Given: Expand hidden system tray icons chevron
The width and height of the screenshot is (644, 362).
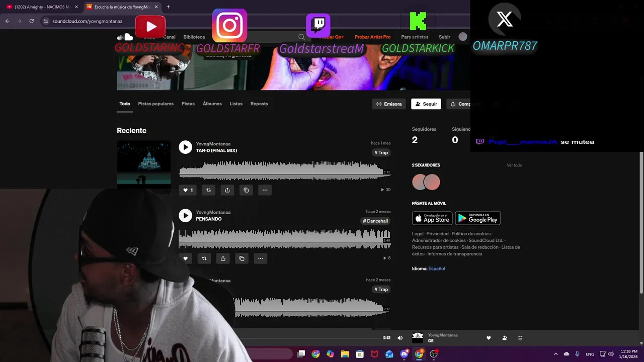Looking at the screenshot, I should coord(555,354).
